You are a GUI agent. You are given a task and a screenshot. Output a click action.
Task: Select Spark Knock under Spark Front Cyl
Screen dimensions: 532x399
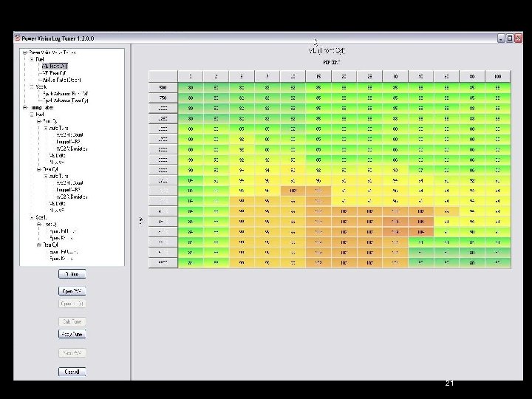pyautogui.click(x=61, y=238)
